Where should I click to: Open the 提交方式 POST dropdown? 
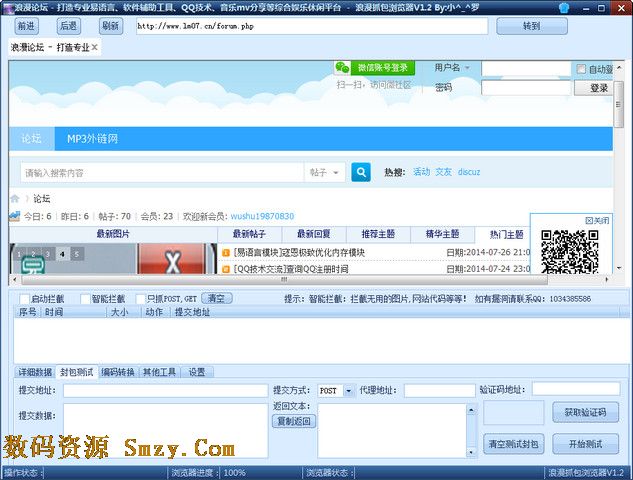point(348,391)
